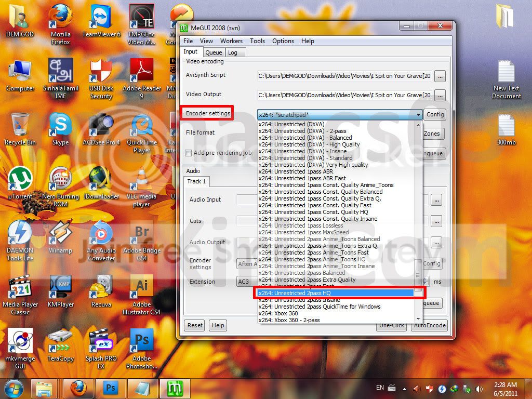
Task: Launch VLC media player shortcut
Action: coord(142,187)
